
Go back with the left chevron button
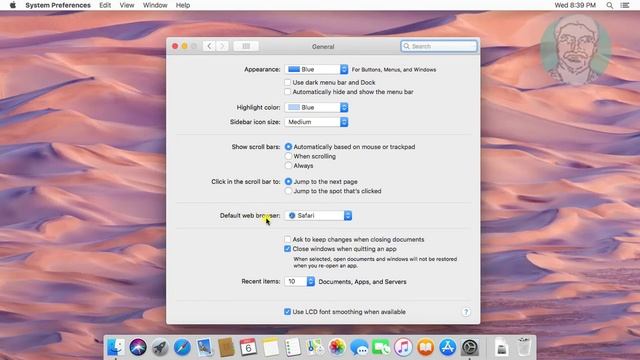209,46
